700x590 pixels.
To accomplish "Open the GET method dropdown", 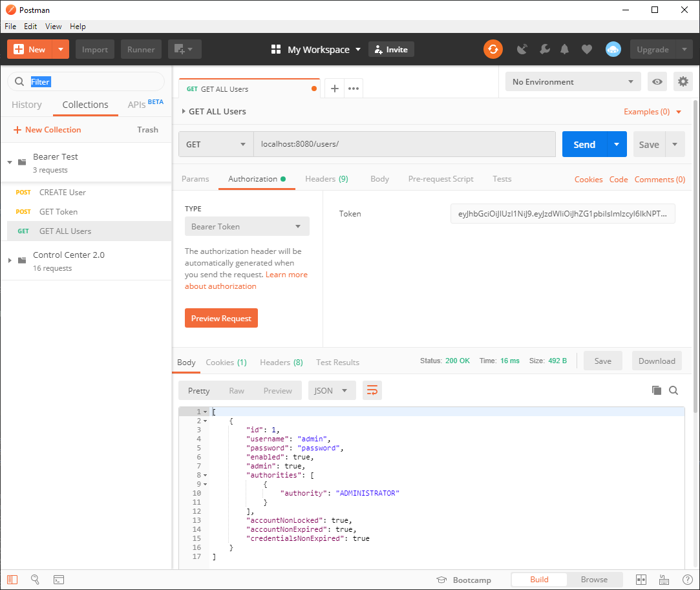I will 216,145.
